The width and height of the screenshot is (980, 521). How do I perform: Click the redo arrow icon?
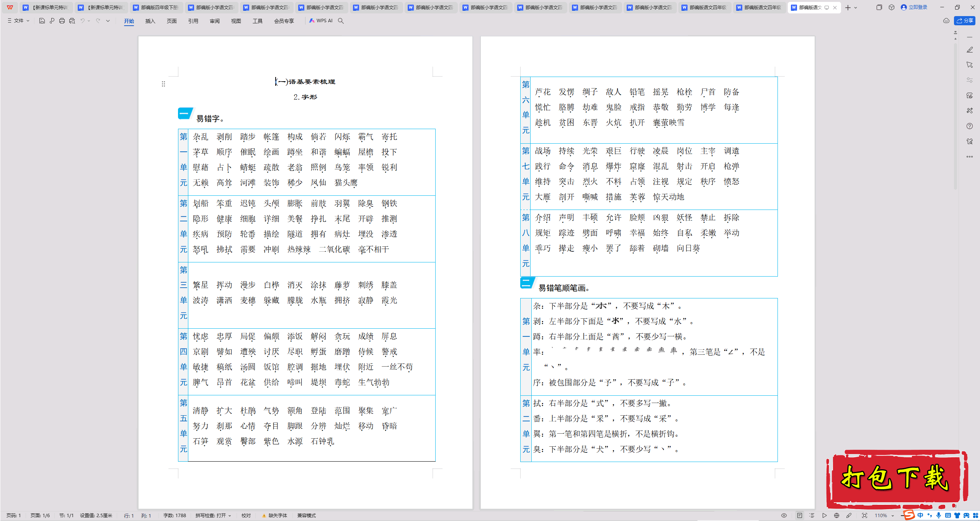(98, 21)
